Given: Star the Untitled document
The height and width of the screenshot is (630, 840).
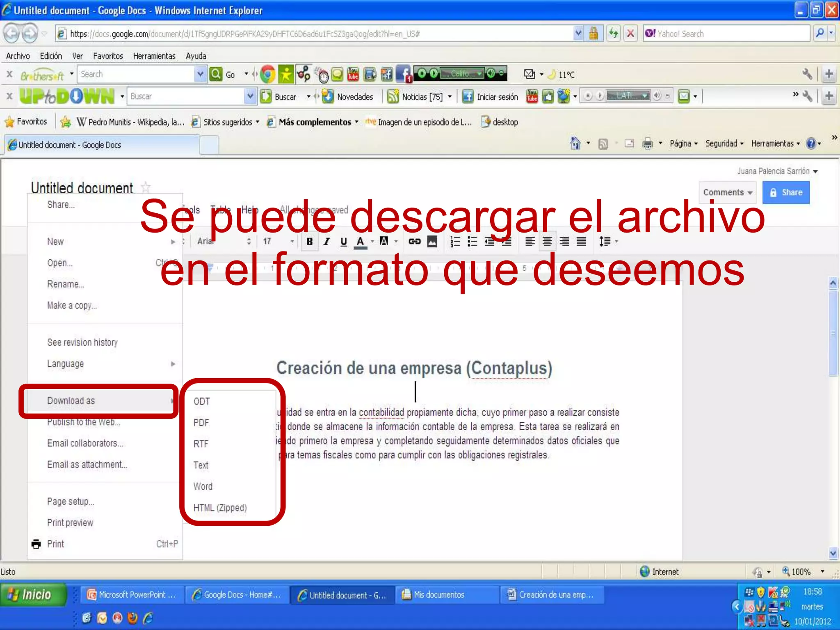Looking at the screenshot, I should (x=146, y=187).
